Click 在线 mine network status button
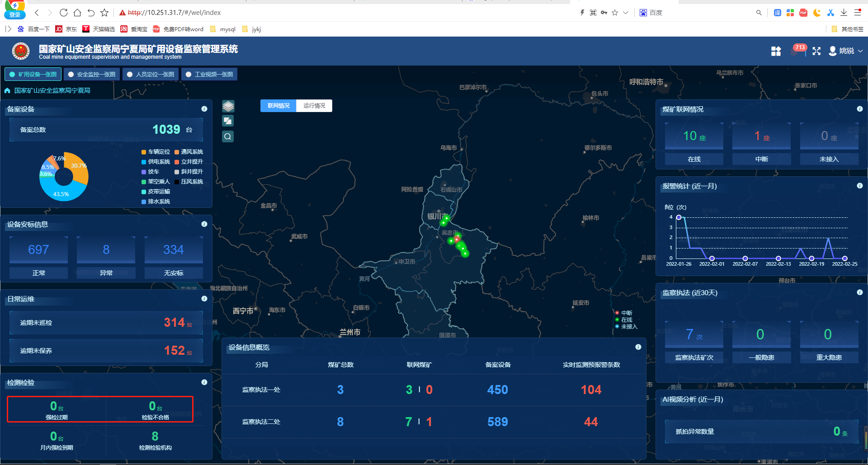This screenshot has height=465, width=868. pyautogui.click(x=694, y=159)
